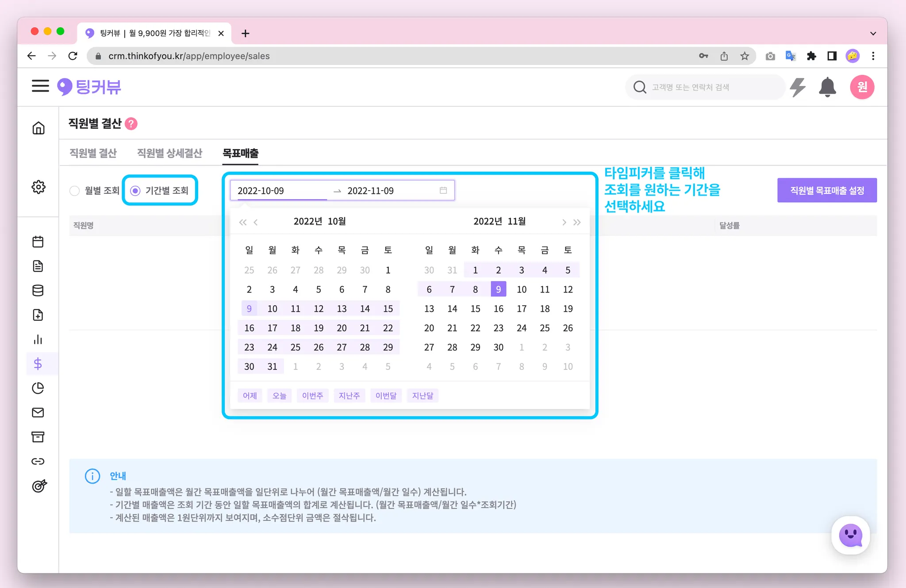The image size is (906, 588).
Task: Jump to next year with double arrow
Action: [577, 222]
